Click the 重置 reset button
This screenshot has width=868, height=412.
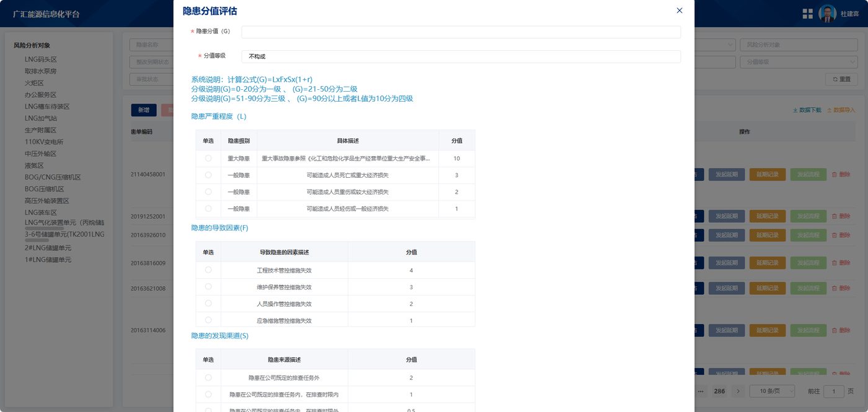[841, 79]
